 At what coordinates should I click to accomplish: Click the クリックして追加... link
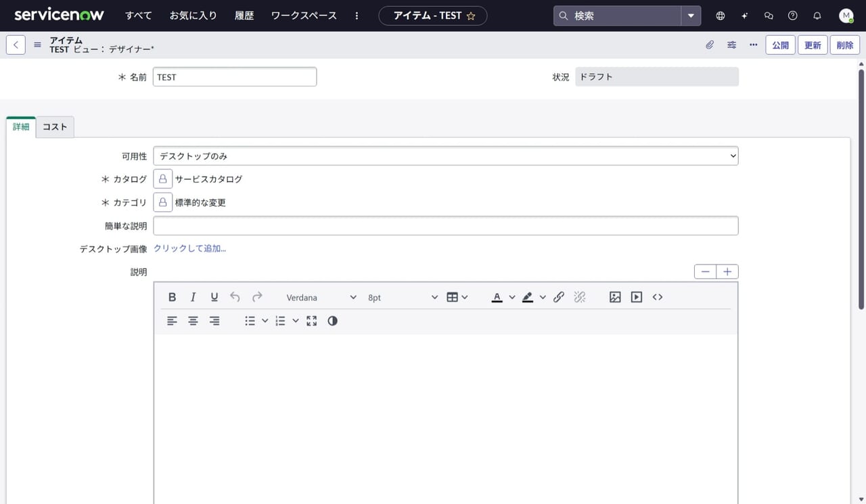tap(189, 248)
